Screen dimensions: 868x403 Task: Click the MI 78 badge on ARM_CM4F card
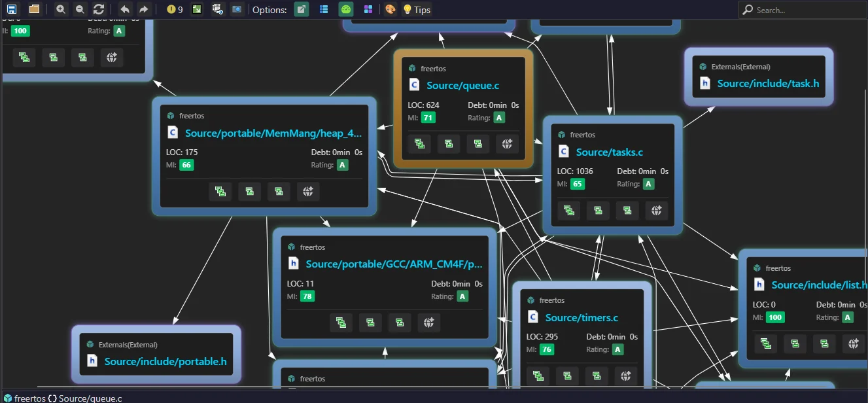tap(307, 296)
